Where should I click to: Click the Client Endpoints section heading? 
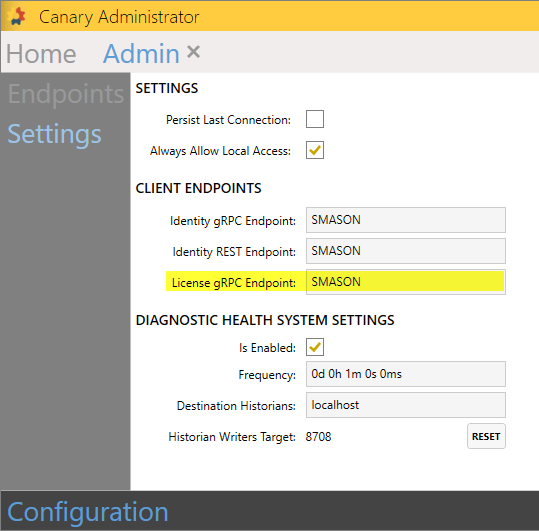[198, 188]
